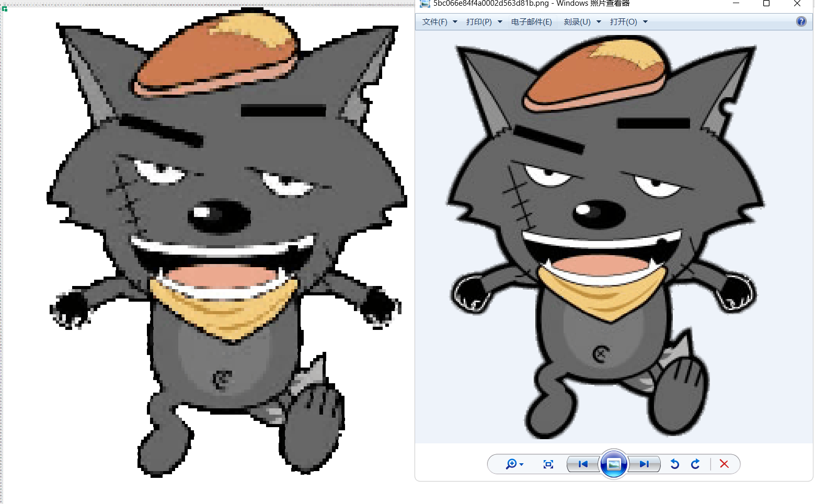This screenshot has width=815, height=504.
Task: Click the 打开(O) menu label
Action: pos(623,21)
